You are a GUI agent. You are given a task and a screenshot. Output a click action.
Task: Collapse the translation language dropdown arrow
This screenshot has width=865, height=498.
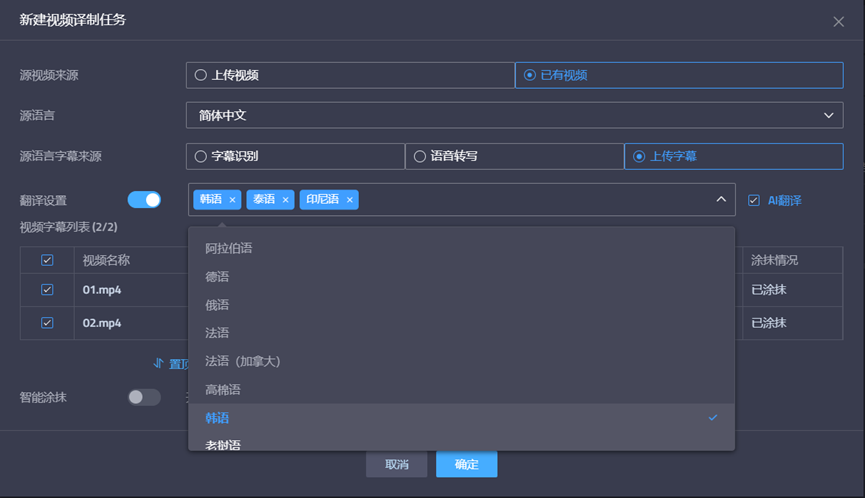pyautogui.click(x=720, y=200)
